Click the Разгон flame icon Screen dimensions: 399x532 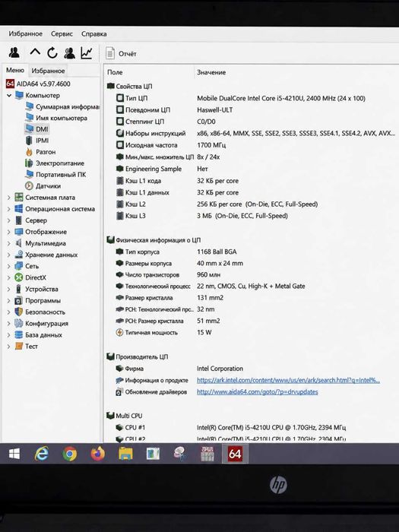pos(29,152)
